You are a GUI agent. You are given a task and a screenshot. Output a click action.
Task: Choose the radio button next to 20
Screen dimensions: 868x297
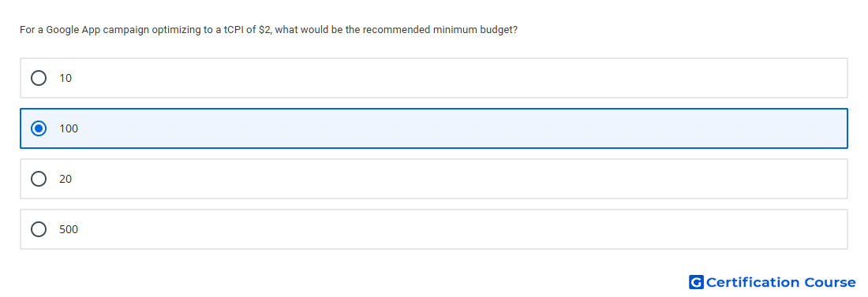(x=39, y=179)
